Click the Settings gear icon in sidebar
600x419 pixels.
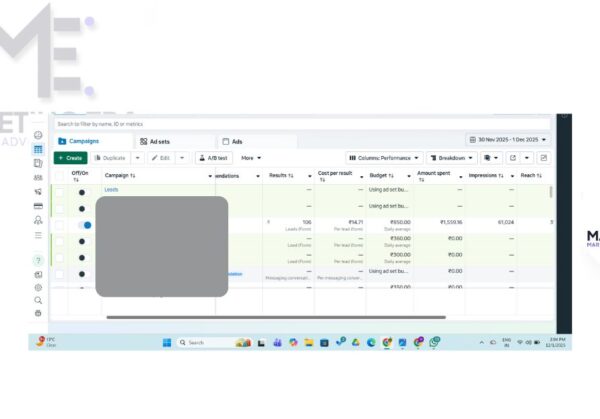pyautogui.click(x=38, y=287)
